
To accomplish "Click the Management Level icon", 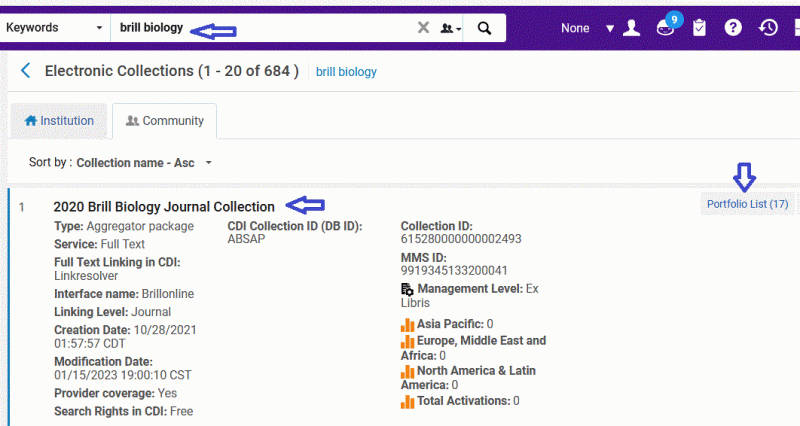I will [x=407, y=289].
